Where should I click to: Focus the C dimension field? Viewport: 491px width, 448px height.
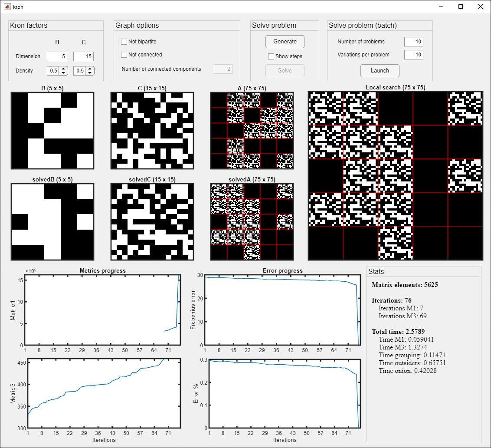click(83, 56)
